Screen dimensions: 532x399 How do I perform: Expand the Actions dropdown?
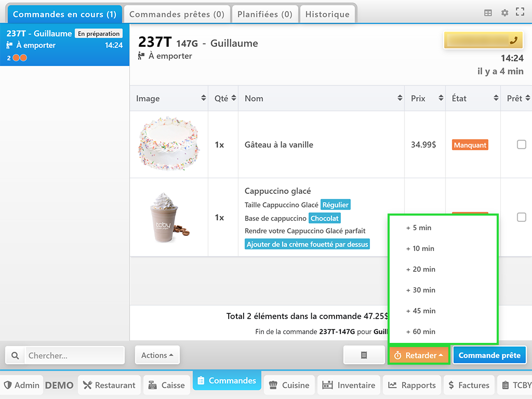coord(157,355)
